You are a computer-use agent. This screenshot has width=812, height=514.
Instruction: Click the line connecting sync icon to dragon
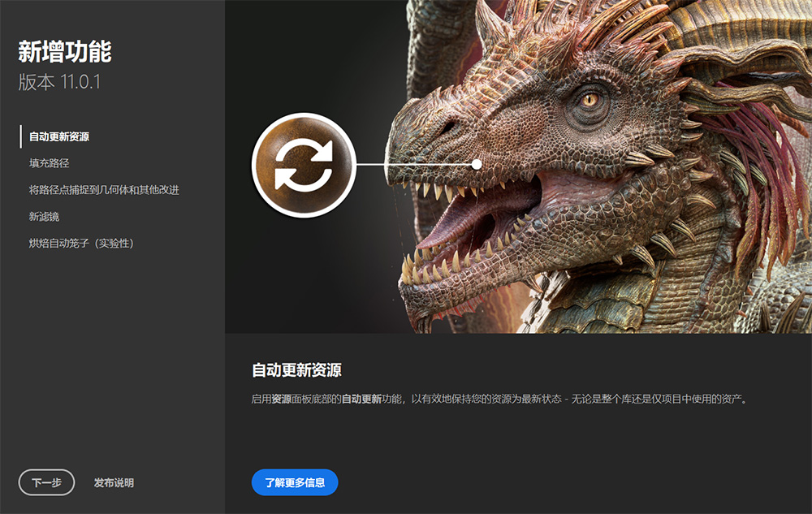point(414,164)
